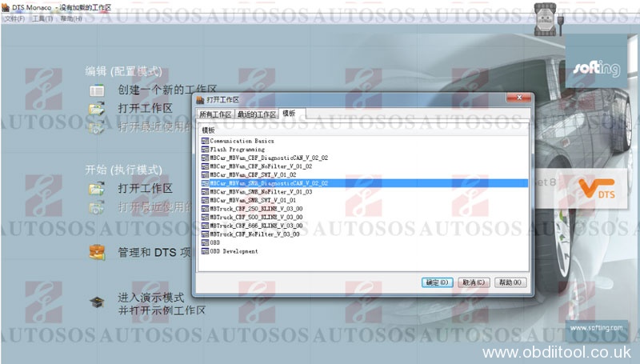Click the 模板 column header

pyautogui.click(x=362, y=130)
